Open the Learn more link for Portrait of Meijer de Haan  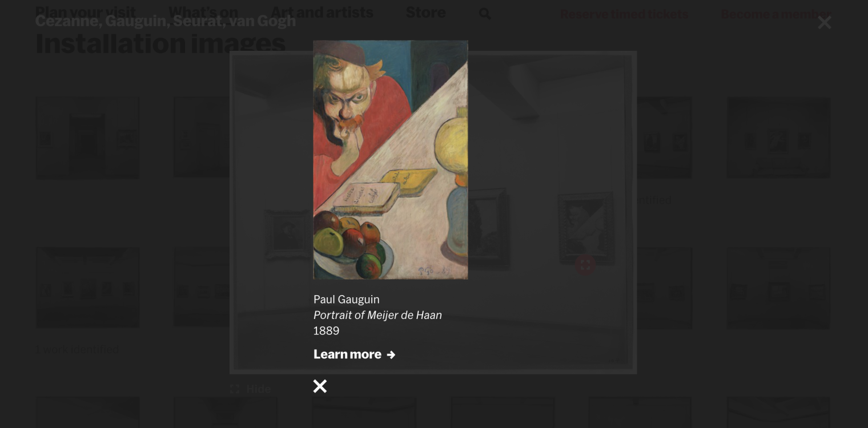pos(354,354)
